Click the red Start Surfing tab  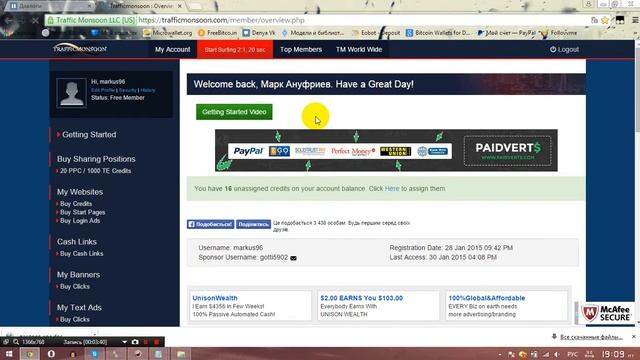[235, 49]
